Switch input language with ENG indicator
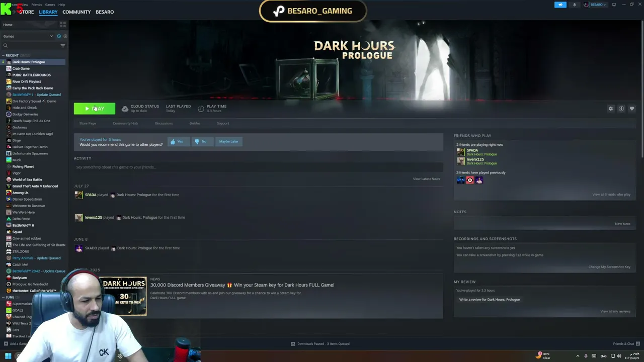Viewport: 644px width, 362px height. [x=603, y=356]
